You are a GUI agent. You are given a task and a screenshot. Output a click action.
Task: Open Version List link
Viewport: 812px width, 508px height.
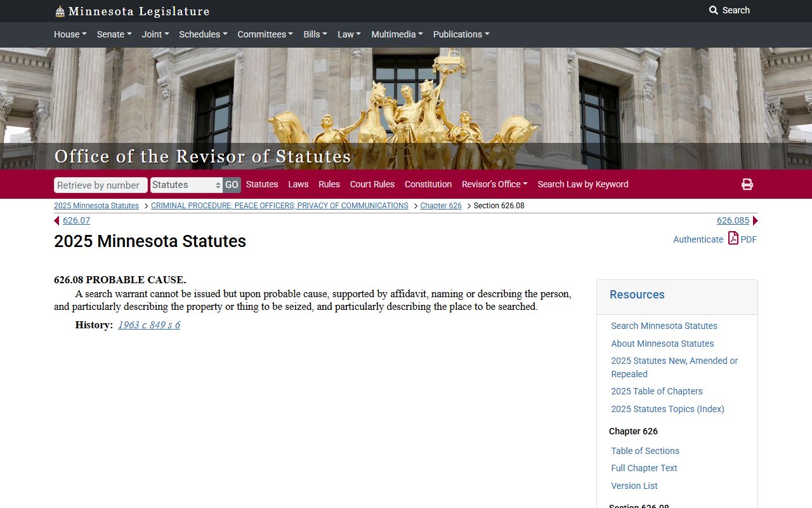634,486
